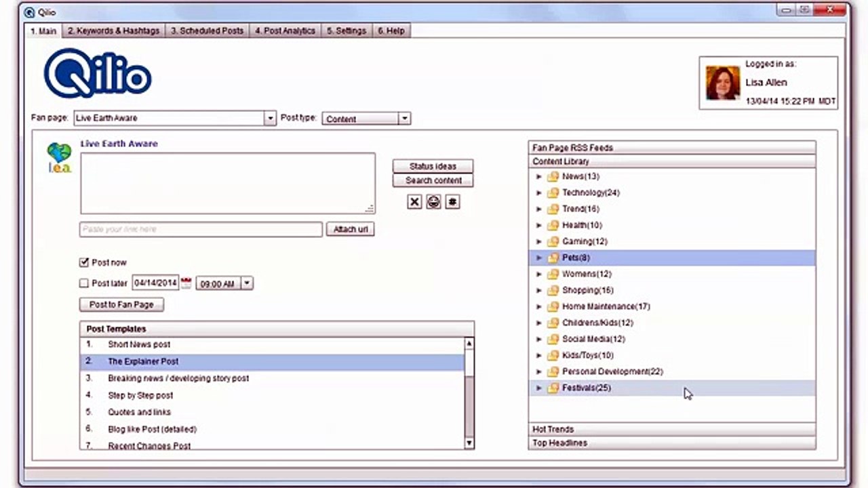
Task: Select Breaking news / developing story post
Action: point(272,378)
